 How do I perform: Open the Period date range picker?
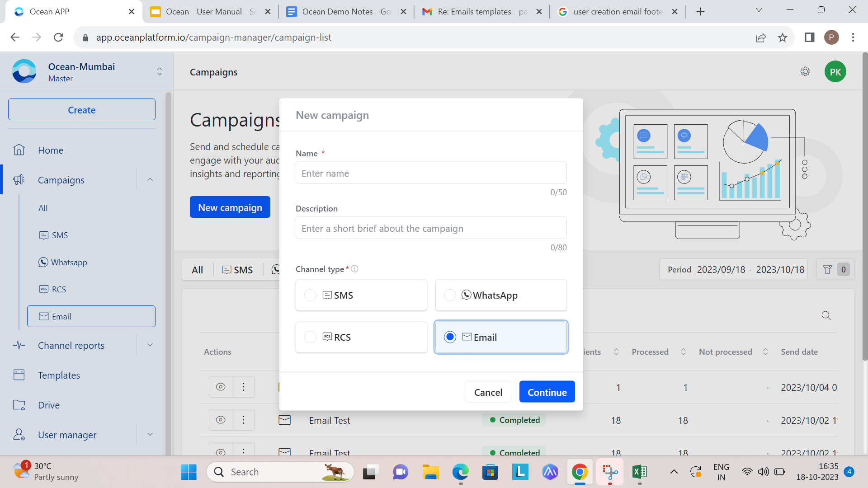coord(734,269)
